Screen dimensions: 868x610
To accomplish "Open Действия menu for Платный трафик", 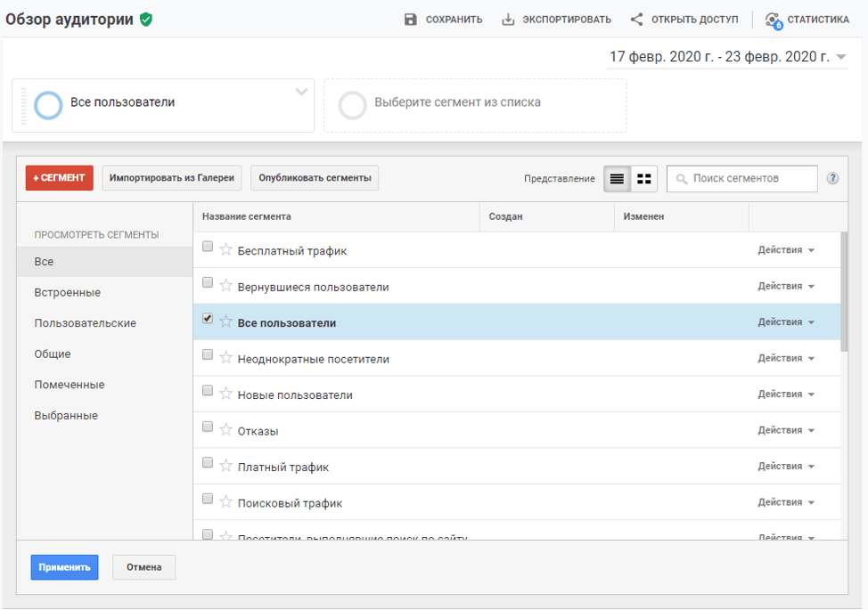I will pyautogui.click(x=785, y=467).
